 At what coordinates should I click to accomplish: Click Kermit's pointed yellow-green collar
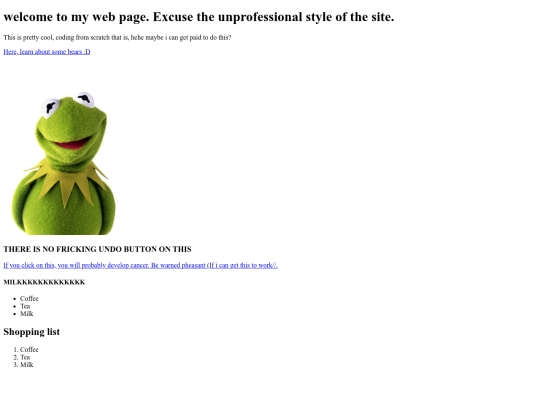pyautogui.click(x=65, y=183)
